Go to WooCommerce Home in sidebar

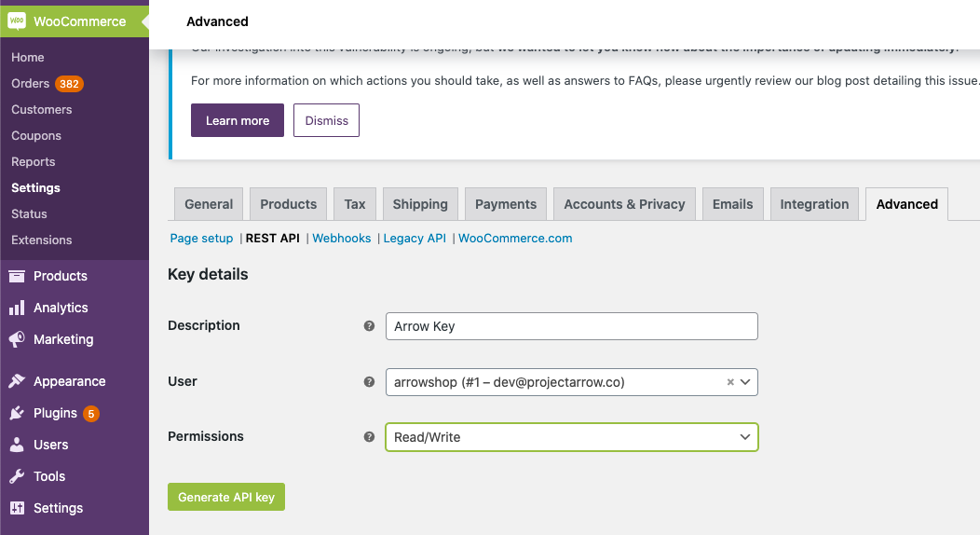click(x=28, y=58)
